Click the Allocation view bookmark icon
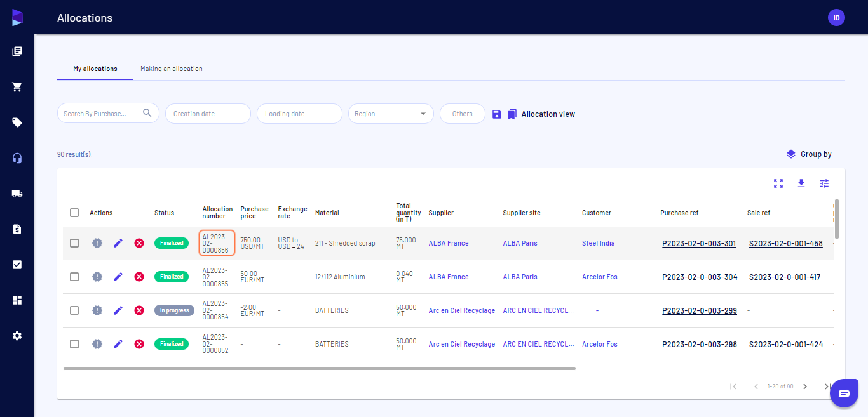868x417 pixels. 512,114
